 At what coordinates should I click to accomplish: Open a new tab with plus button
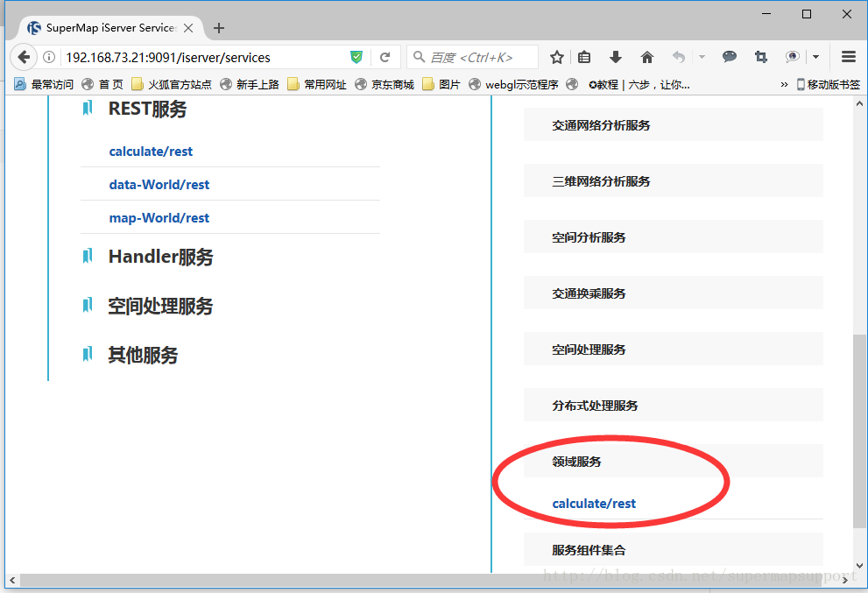tap(219, 28)
